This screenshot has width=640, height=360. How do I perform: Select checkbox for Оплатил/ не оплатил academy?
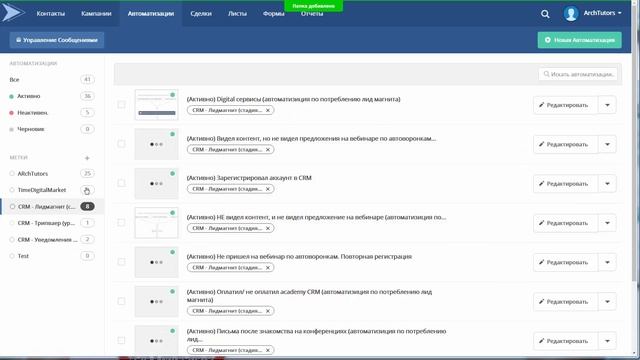pos(121,301)
